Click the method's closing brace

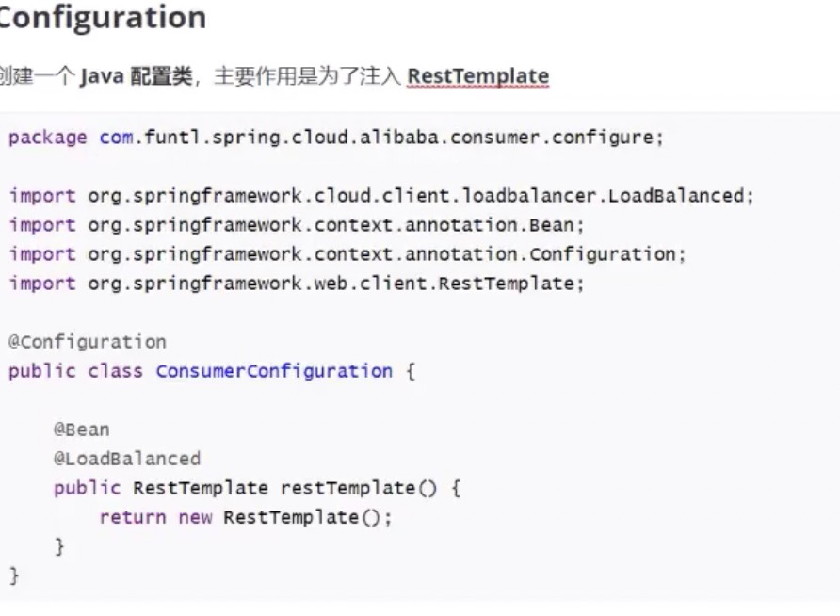pyautogui.click(x=59, y=546)
